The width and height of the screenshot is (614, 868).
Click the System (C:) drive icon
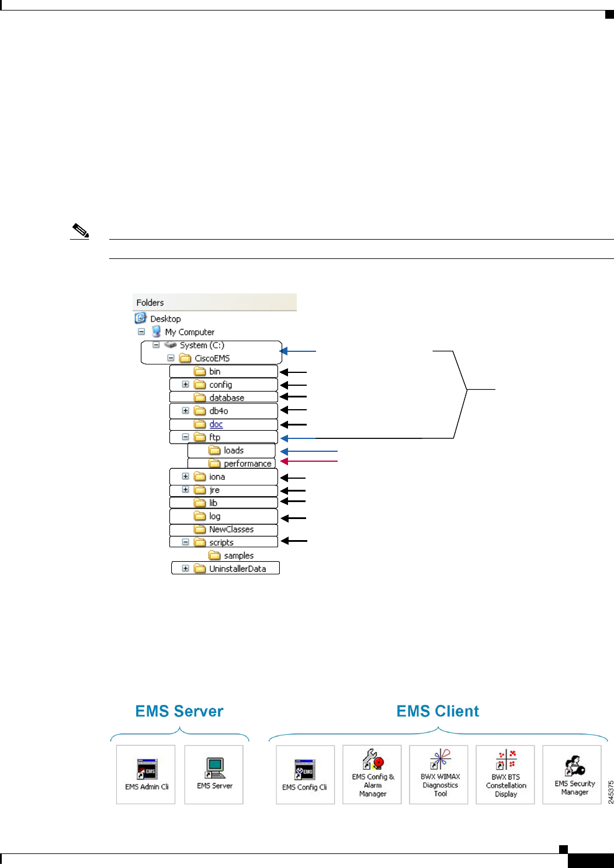pos(171,345)
